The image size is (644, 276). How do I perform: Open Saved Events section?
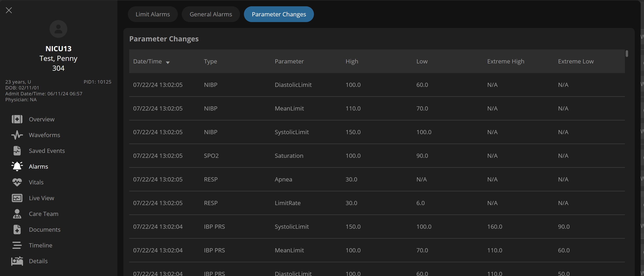47,151
